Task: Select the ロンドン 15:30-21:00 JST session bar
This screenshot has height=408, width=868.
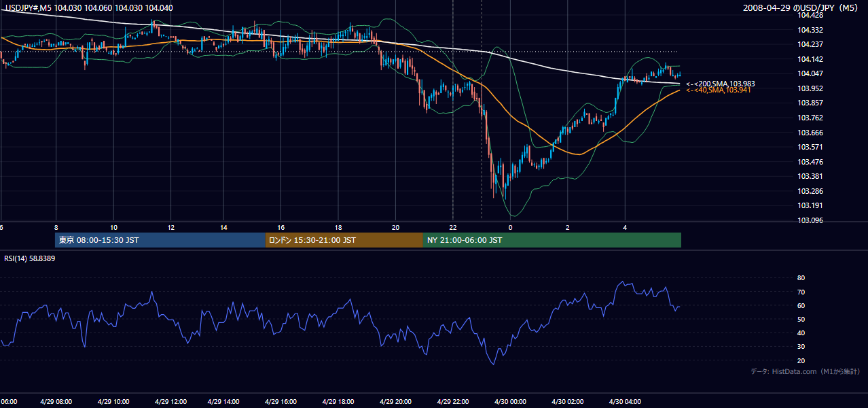Action: (x=344, y=240)
